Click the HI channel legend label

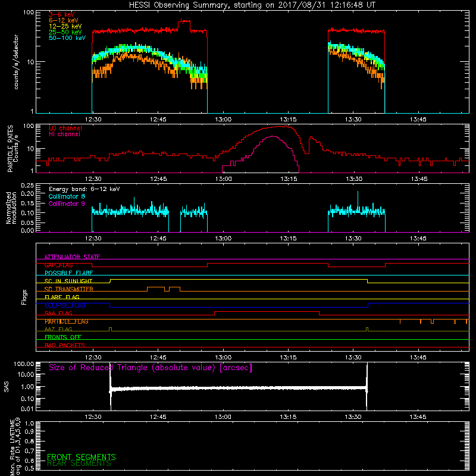[64, 134]
